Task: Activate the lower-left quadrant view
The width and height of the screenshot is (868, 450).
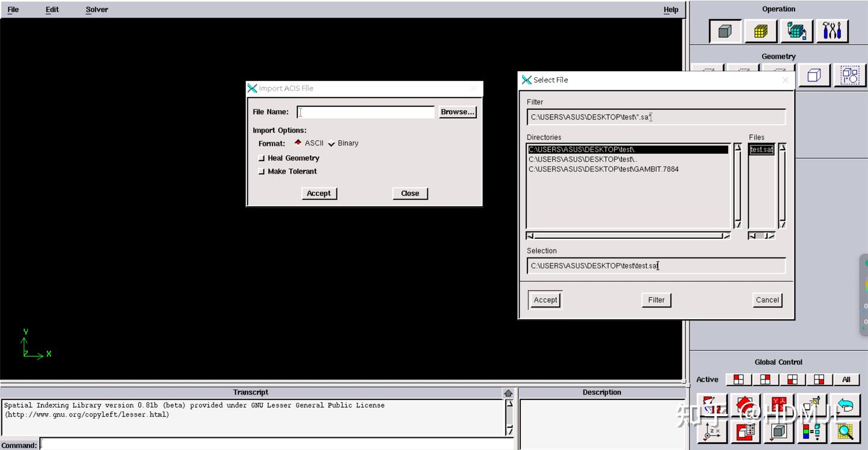Action: tap(793, 379)
